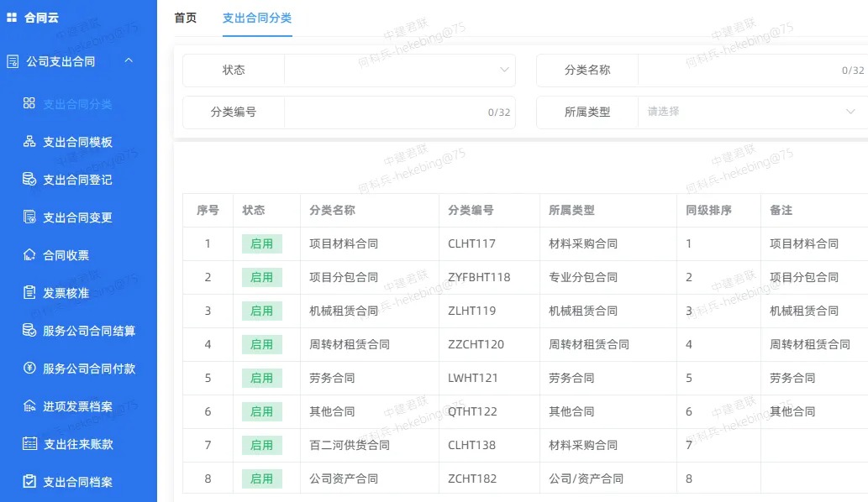Screen dimensions: 868x502
Task: Click the 支出往来账款 sidebar icon
Action: pos(29,444)
